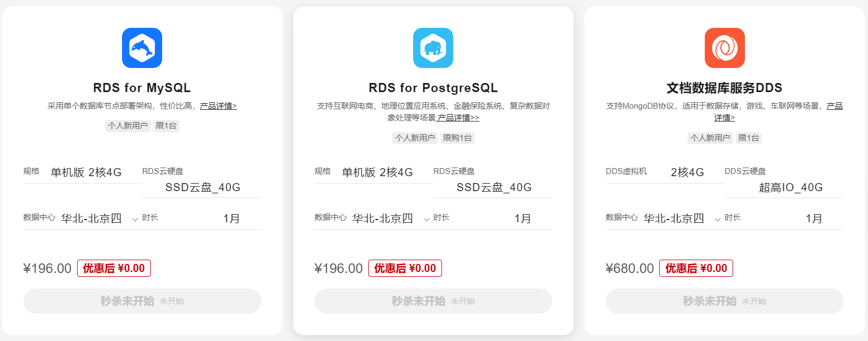Expand PostgreSQL 数据中心 dropdown chevron
868x341 pixels.
coord(427,219)
